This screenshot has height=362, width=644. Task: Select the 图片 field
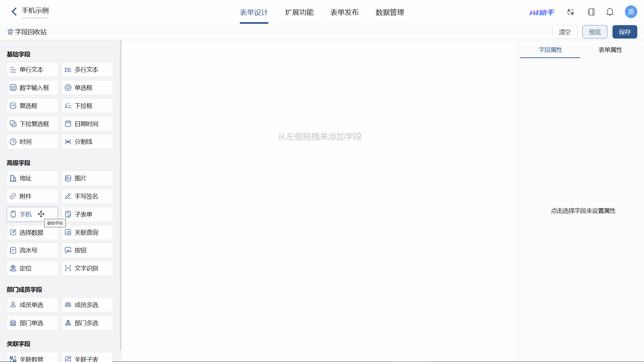click(87, 178)
